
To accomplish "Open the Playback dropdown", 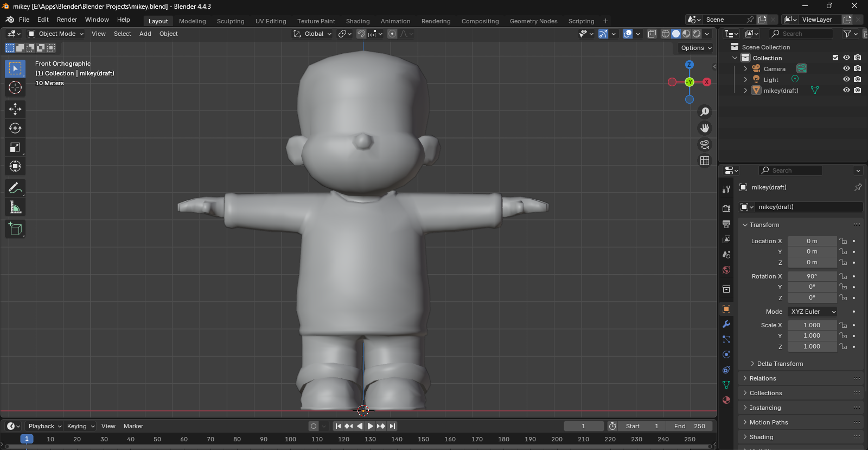I will point(44,426).
